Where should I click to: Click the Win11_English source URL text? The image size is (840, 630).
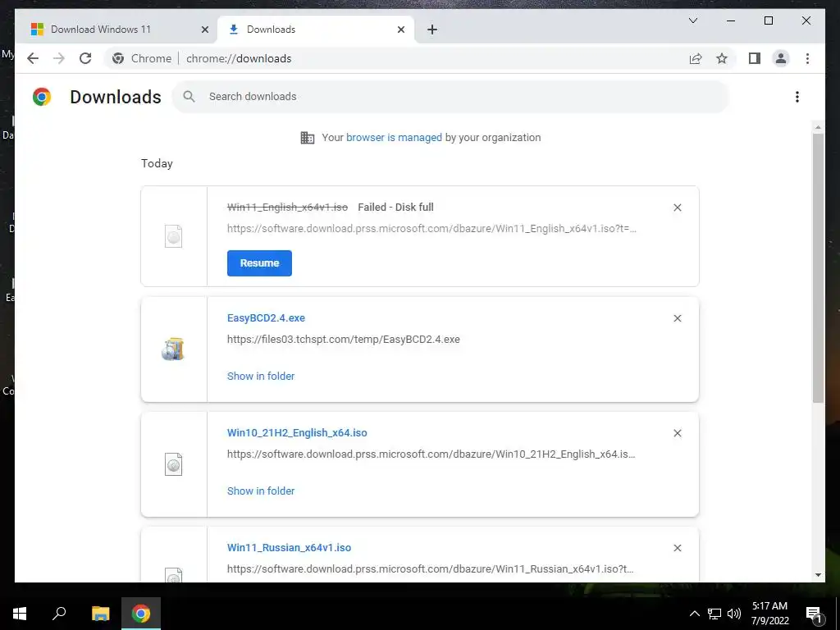tap(431, 229)
